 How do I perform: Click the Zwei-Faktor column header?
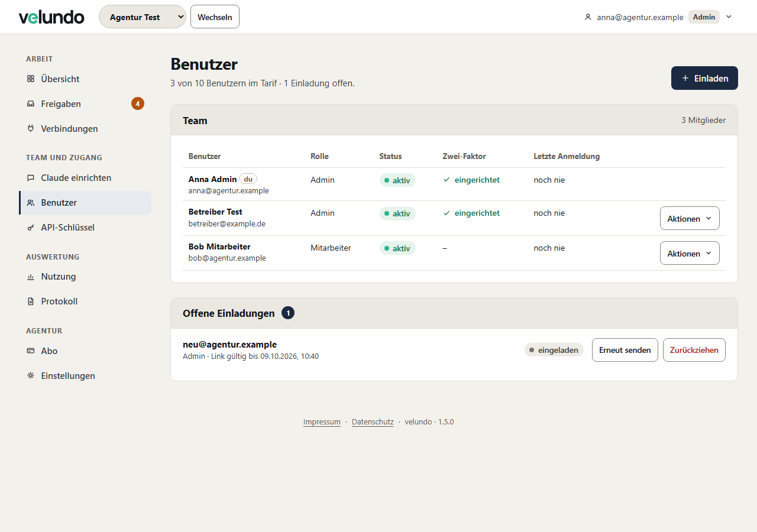[x=464, y=157]
